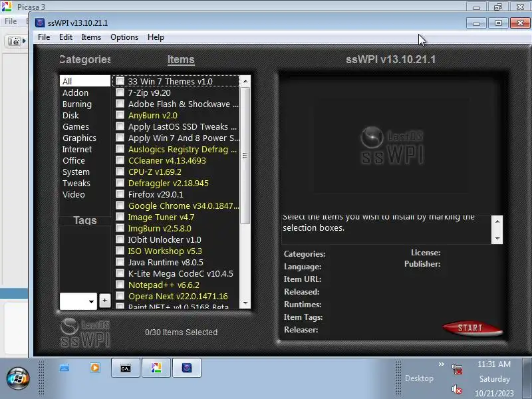Open the File menu in ssWPI
532x399 pixels.
(x=44, y=37)
